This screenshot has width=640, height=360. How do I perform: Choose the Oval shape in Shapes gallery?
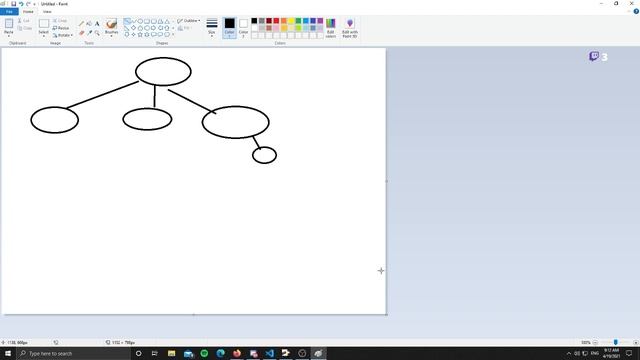click(140, 21)
